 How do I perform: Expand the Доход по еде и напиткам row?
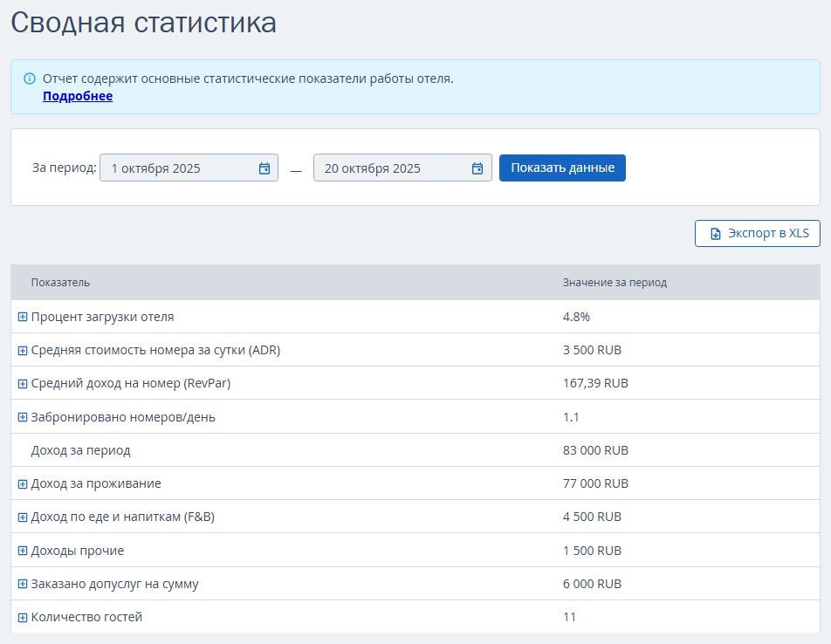coord(23,517)
